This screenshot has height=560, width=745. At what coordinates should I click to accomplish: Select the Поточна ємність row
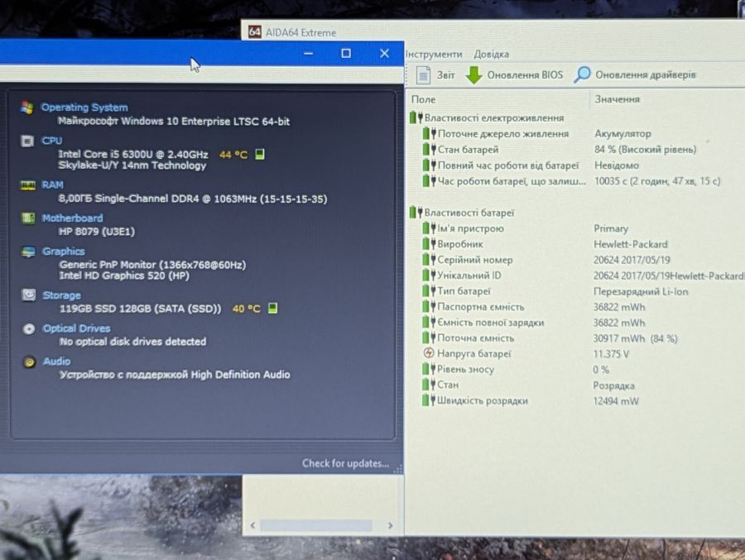coord(576,338)
